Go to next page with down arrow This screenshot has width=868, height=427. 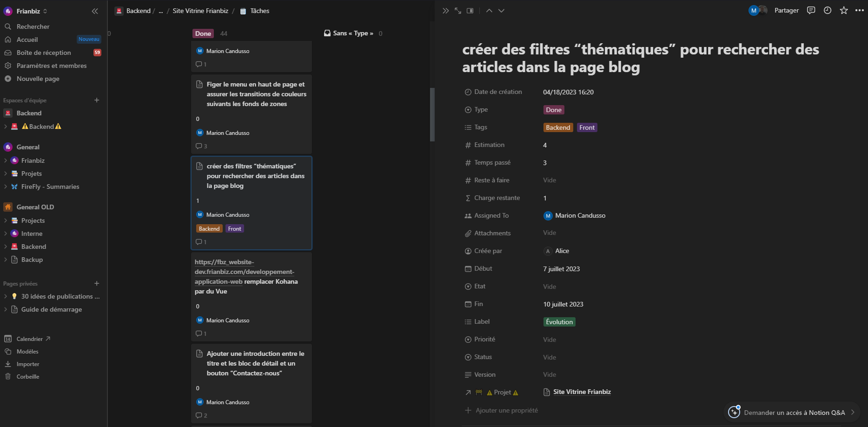click(501, 11)
